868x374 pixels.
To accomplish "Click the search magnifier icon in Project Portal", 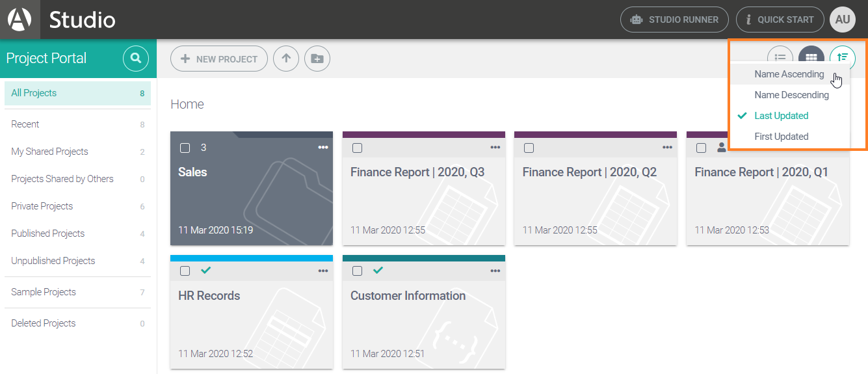I will (135, 59).
